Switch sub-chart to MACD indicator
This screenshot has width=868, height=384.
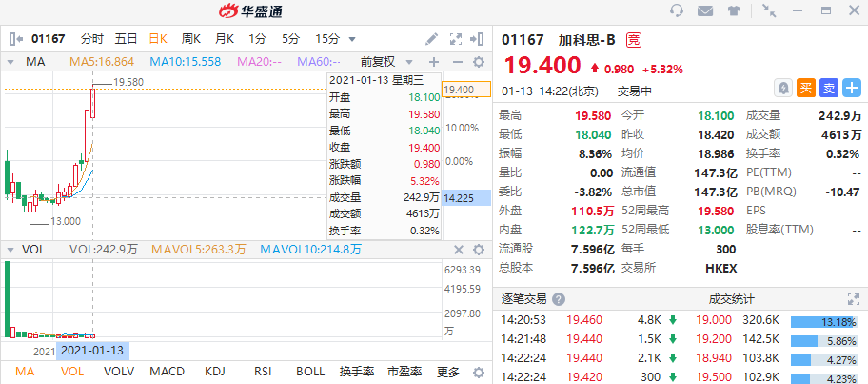[167, 372]
